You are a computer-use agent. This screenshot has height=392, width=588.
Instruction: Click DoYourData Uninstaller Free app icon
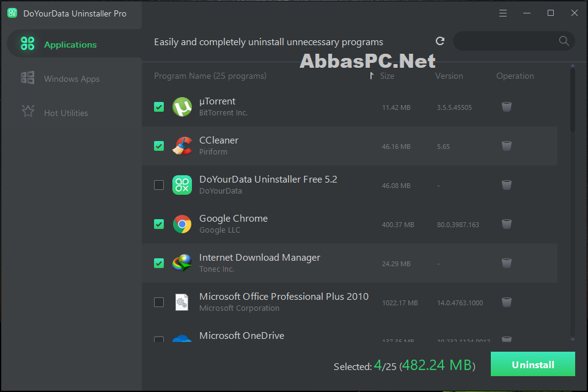182,185
